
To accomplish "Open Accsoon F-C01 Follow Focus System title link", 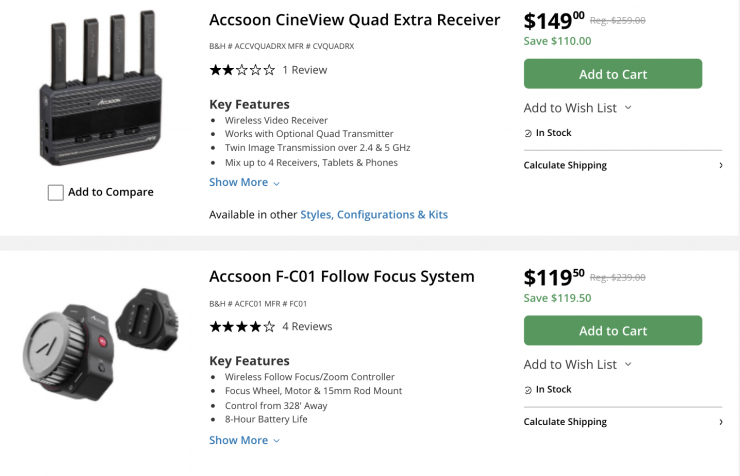I will (341, 276).
